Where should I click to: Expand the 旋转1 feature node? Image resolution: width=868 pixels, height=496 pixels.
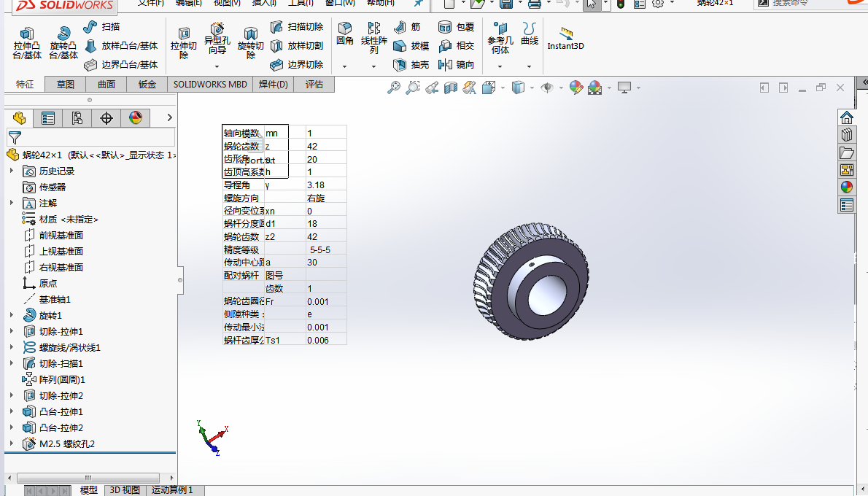click(x=12, y=315)
